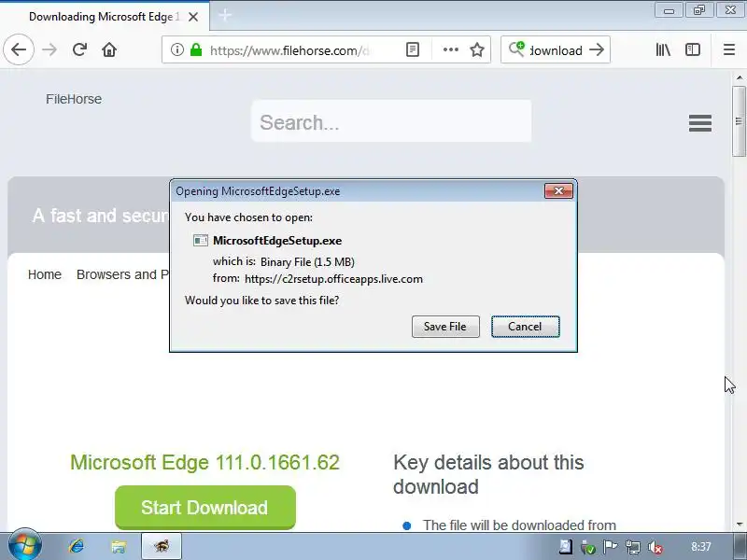Open the Firefox home page

coord(109,49)
